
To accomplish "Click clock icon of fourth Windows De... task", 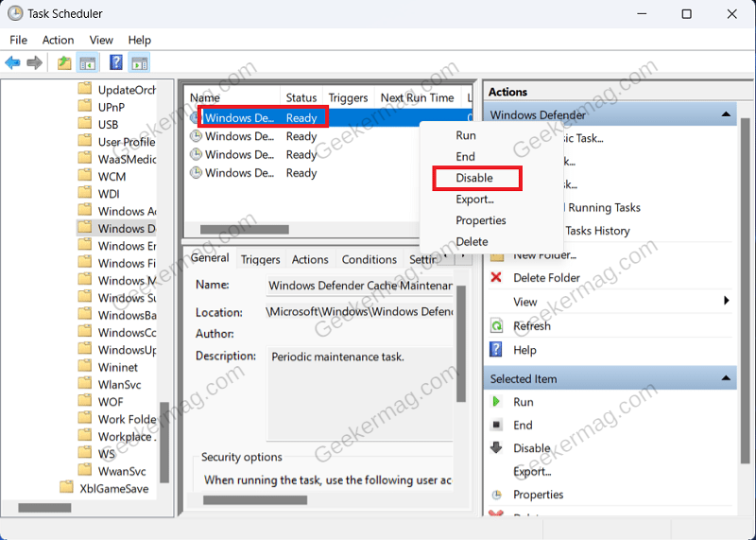I will 196,172.
